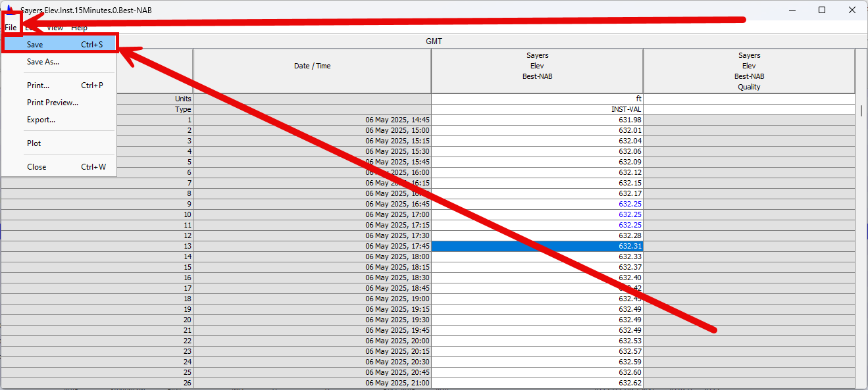The width and height of the screenshot is (868, 390).
Task: Click the File menu bar item
Action: tap(11, 28)
